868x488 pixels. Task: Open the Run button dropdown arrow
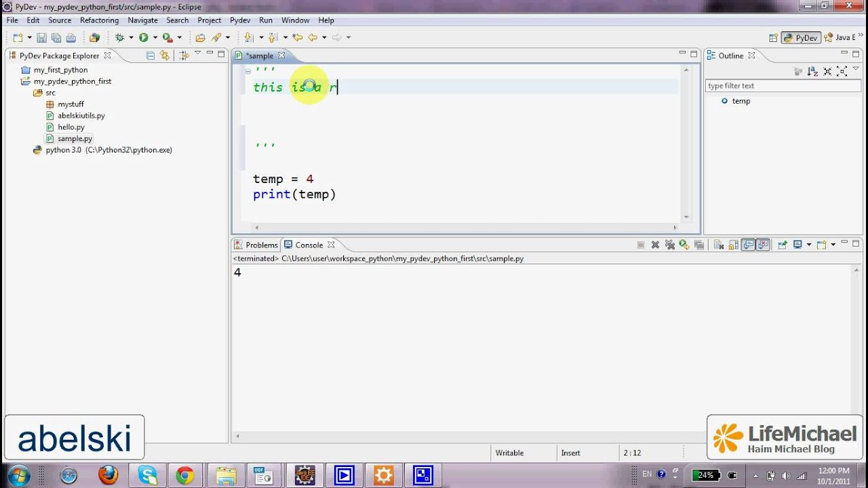pos(155,38)
